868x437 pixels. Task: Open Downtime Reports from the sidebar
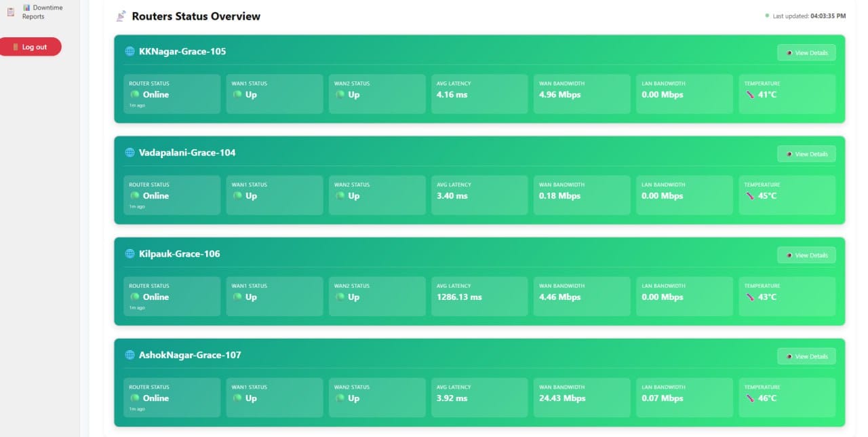[x=33, y=12]
